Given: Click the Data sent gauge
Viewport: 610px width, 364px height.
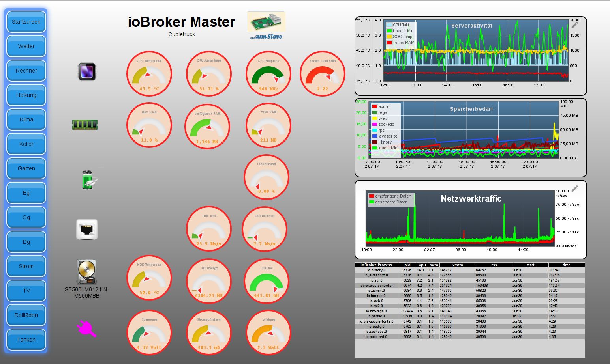Looking at the screenshot, I should coord(209,229).
